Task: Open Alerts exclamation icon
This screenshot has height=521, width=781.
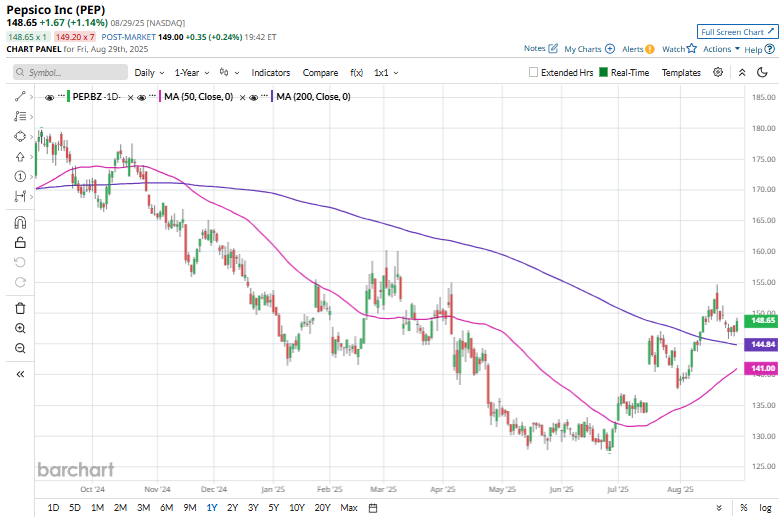Action: pos(650,49)
